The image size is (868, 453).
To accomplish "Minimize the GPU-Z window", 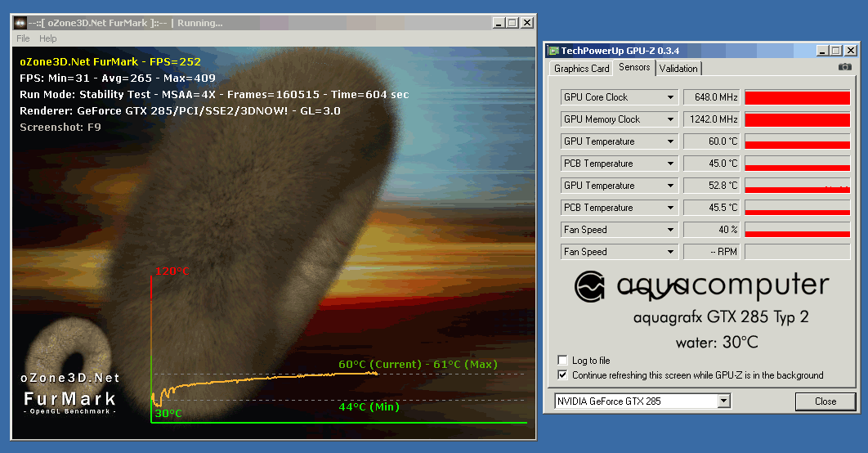I will 822,51.
